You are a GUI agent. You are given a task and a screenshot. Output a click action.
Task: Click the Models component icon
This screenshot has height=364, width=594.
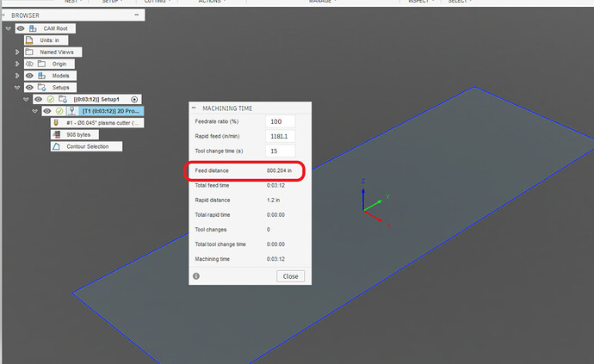click(43, 76)
